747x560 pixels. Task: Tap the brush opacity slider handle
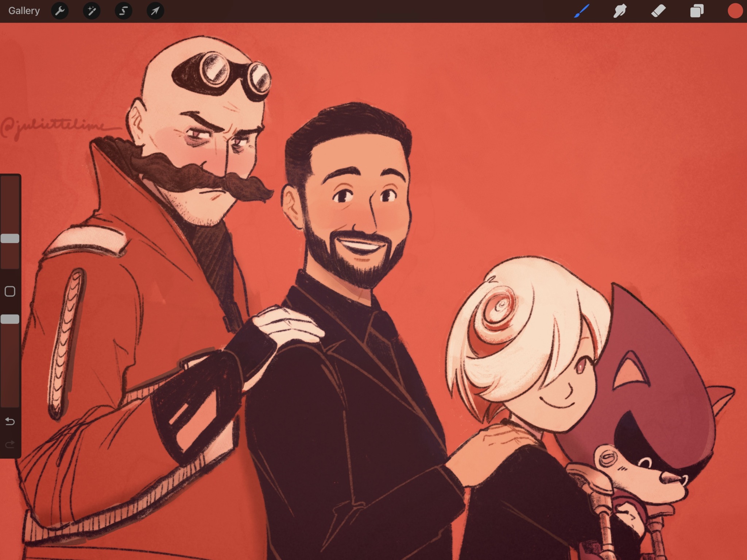point(10,319)
